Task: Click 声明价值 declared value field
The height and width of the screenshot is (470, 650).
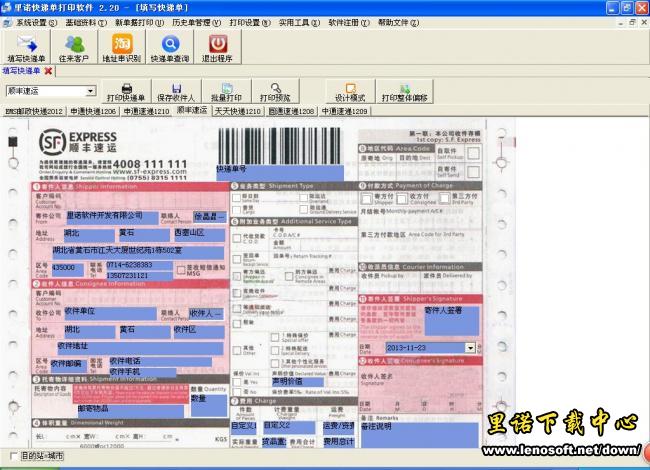Action: 297,382
